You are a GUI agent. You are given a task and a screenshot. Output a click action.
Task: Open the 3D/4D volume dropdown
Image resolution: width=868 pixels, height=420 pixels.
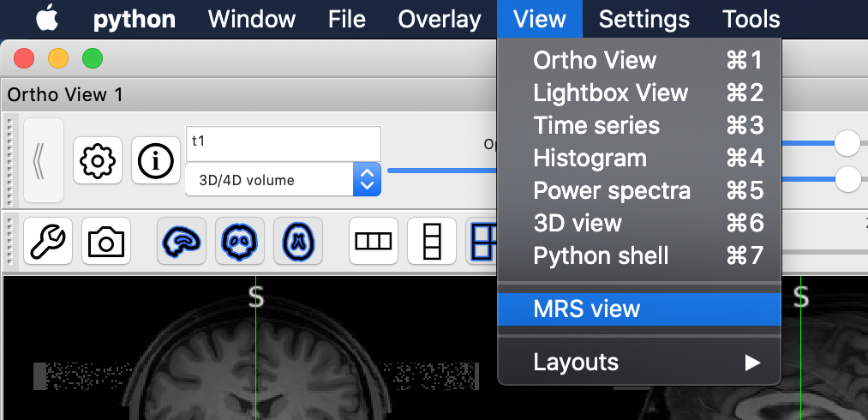283,180
